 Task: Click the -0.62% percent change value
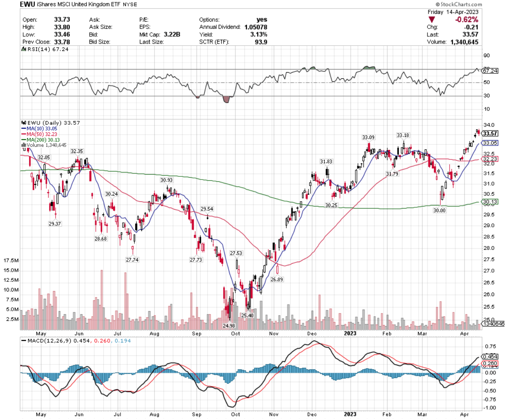click(467, 20)
